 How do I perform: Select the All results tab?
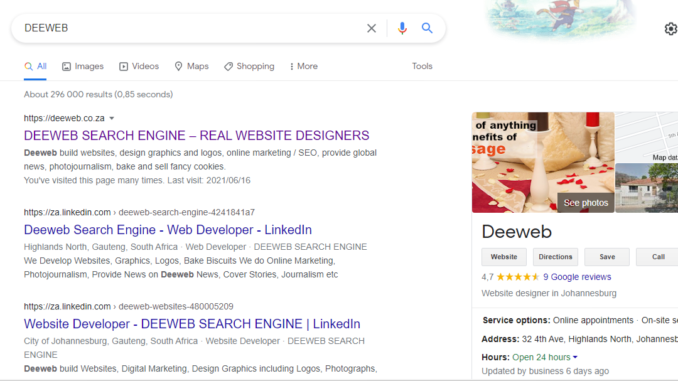[x=35, y=66]
